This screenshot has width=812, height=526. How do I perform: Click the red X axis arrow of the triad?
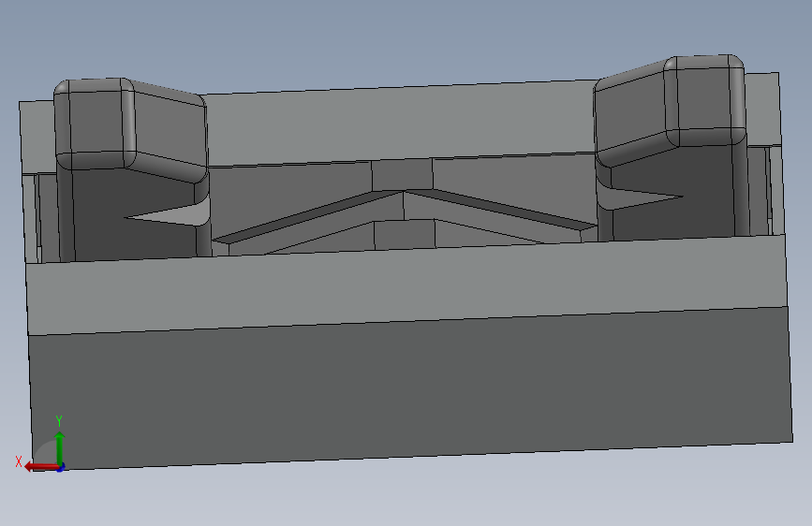click(41, 467)
